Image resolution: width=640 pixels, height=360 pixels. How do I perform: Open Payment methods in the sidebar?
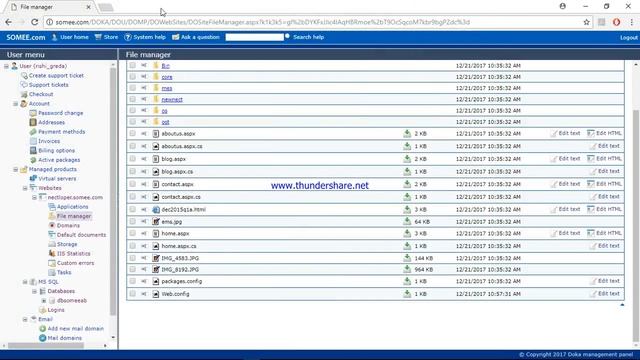62,132
